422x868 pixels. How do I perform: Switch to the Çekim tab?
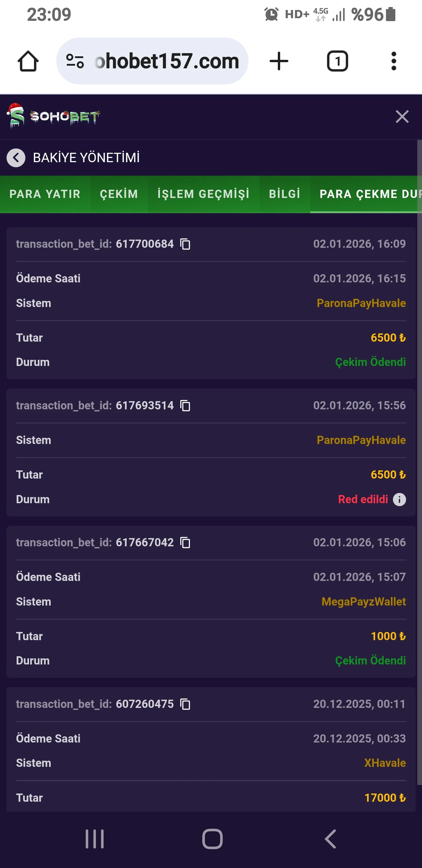coord(119,194)
